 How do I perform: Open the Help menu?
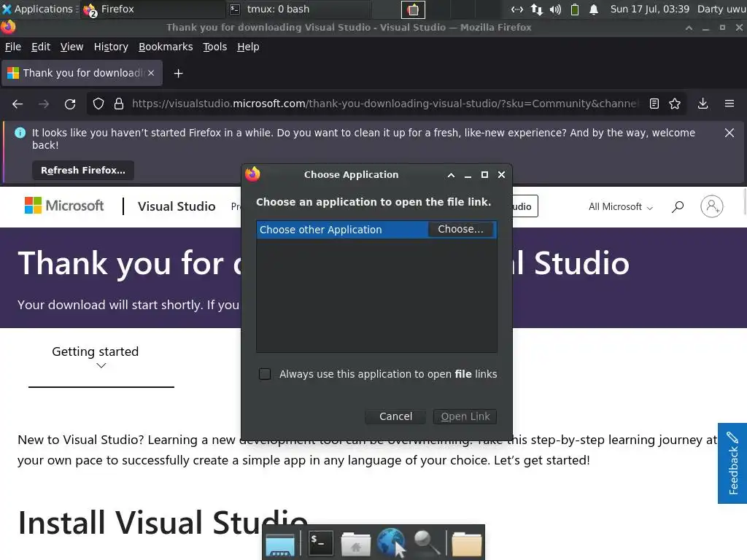[248, 47]
